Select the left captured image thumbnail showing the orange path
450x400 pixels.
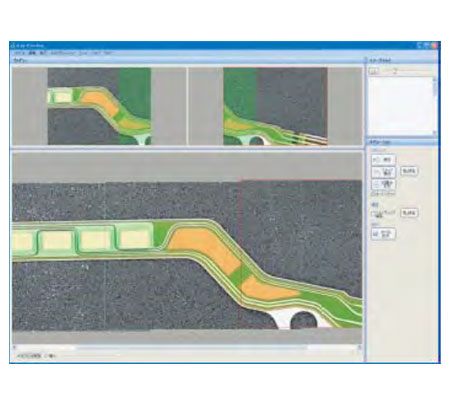point(99,106)
